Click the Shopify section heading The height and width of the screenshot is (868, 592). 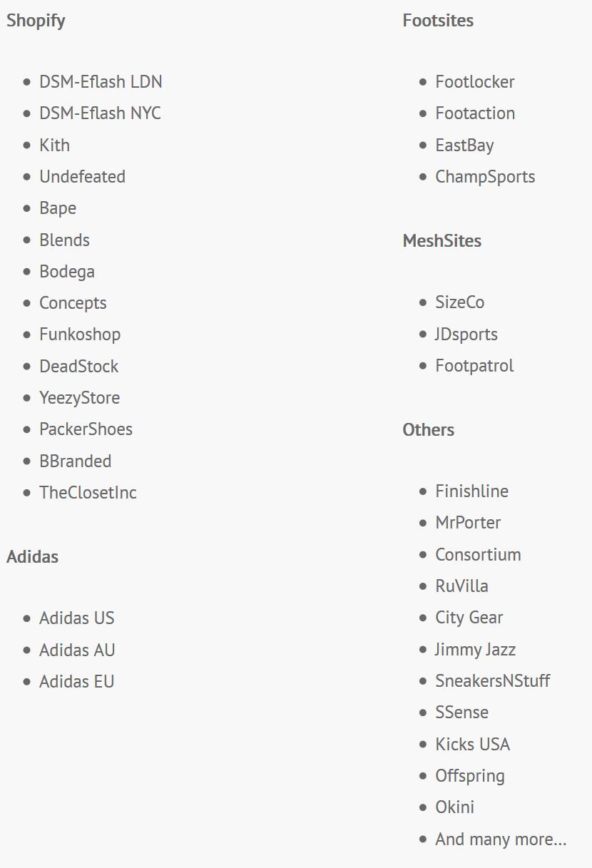click(x=36, y=21)
